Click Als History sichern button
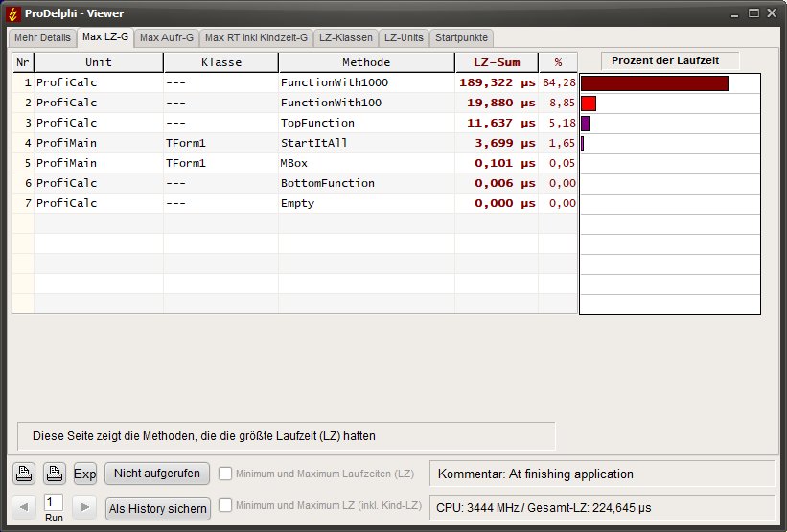The image size is (787, 532). click(158, 508)
